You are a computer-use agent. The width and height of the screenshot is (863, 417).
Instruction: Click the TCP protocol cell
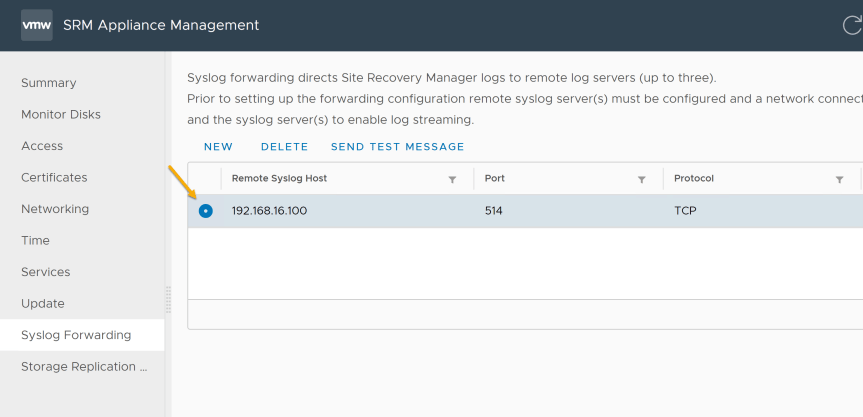pos(685,211)
